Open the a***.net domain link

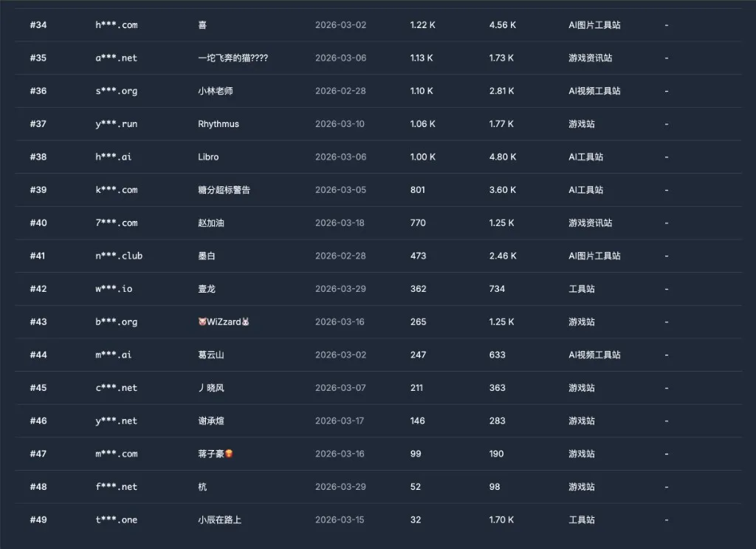click(x=116, y=58)
